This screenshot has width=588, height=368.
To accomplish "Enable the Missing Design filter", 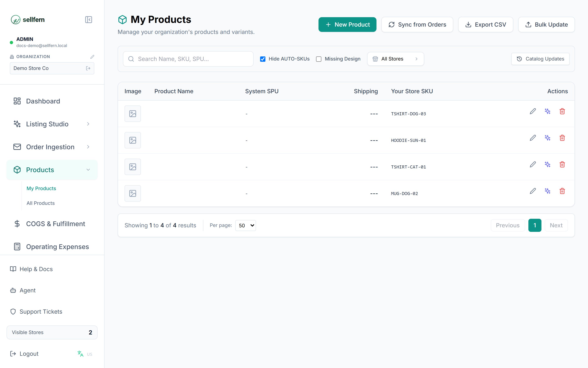I will [x=319, y=59].
